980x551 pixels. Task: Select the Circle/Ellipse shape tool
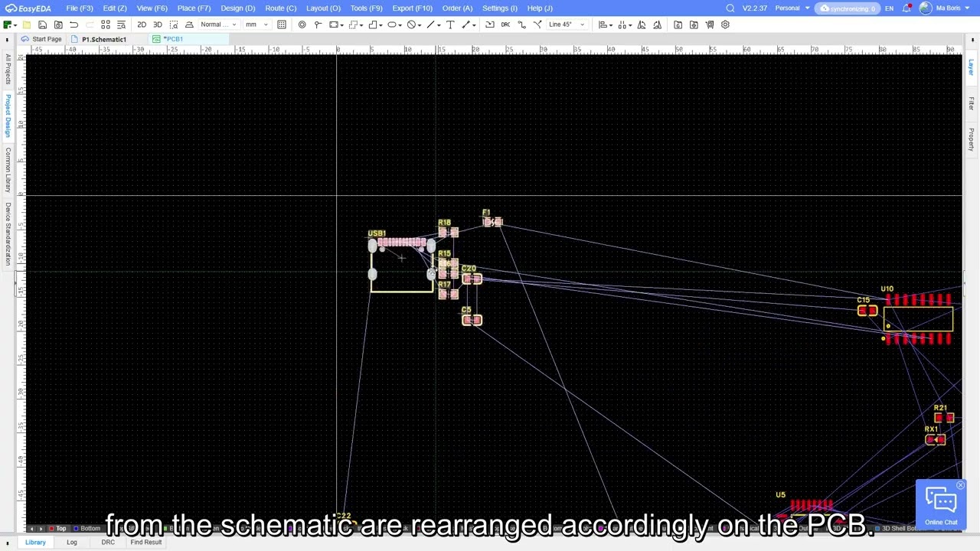pos(392,24)
